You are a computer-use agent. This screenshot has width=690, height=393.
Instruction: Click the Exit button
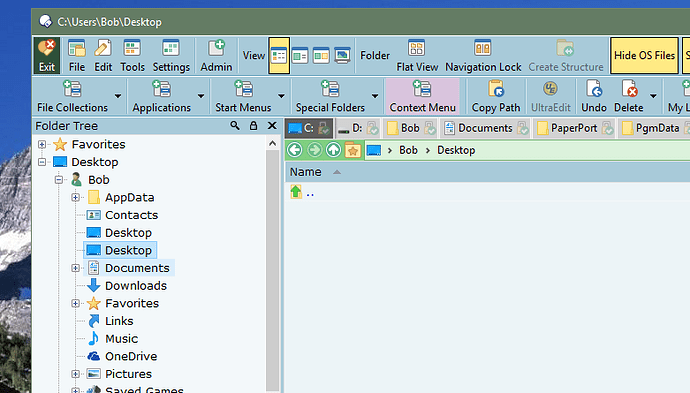(x=46, y=55)
